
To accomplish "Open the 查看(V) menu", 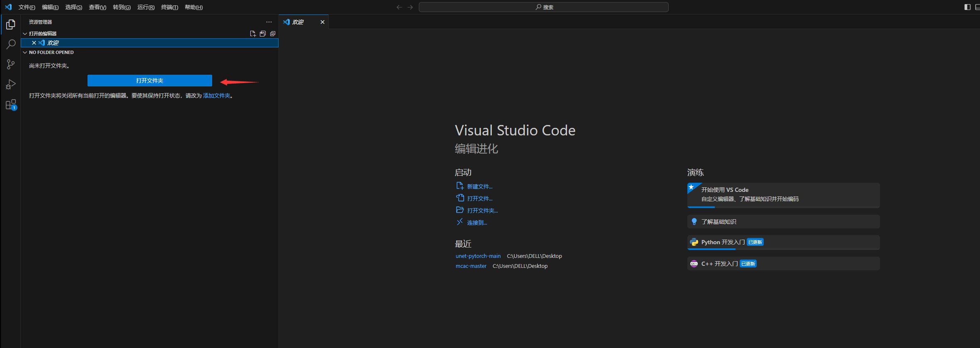I will [x=98, y=7].
